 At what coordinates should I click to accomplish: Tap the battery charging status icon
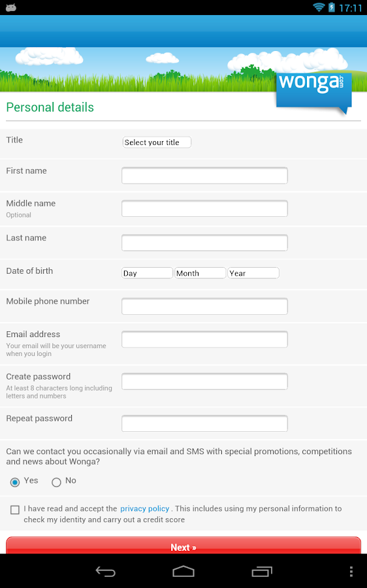tap(331, 7)
